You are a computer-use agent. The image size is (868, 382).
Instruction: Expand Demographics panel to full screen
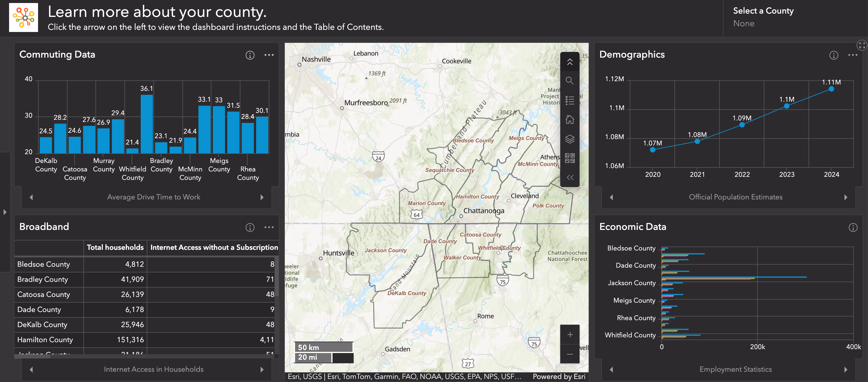[x=862, y=45]
